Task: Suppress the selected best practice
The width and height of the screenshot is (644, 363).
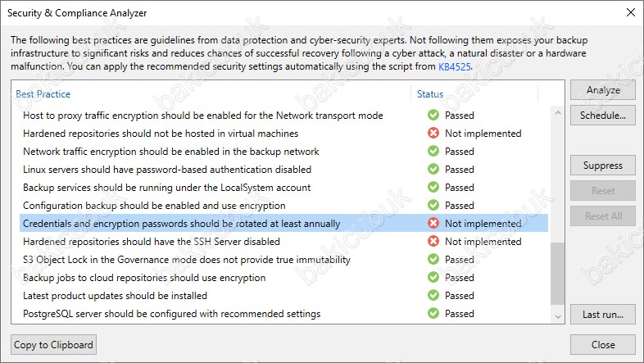Action: pos(602,166)
